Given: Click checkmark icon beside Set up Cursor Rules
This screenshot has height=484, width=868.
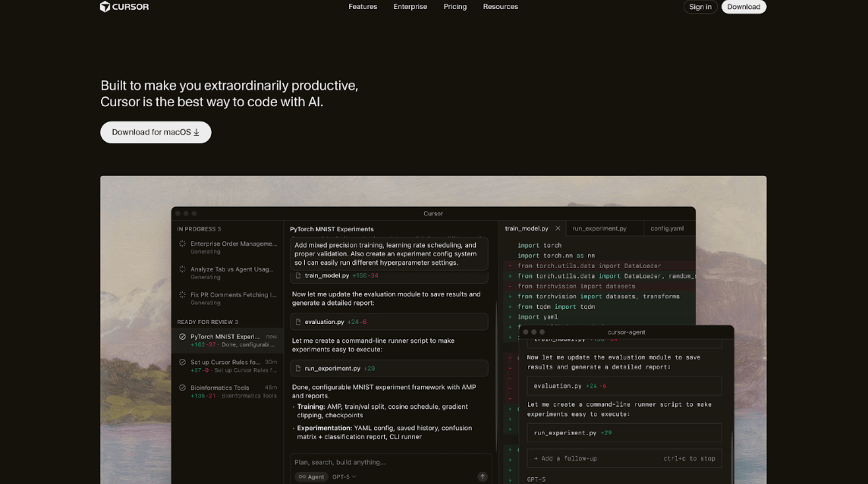Looking at the screenshot, I should point(182,362).
